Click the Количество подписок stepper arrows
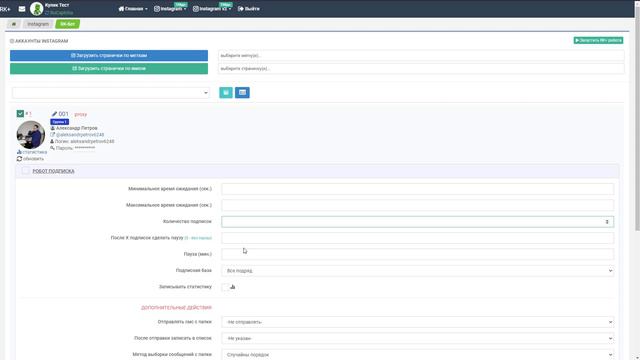Image resolution: width=640 pixels, height=360 pixels. click(x=607, y=222)
